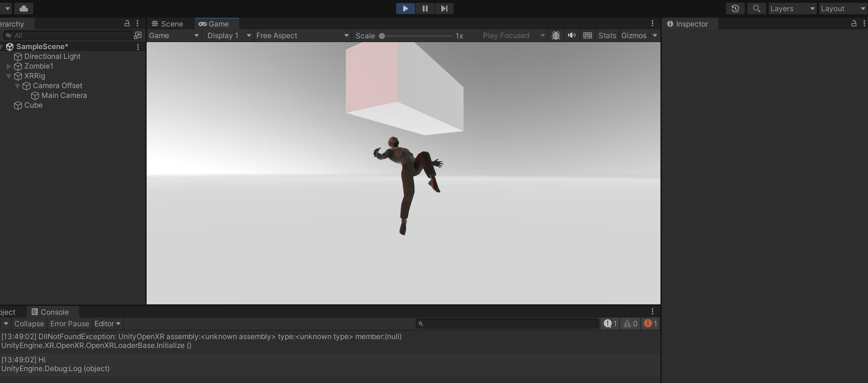This screenshot has height=383, width=868.
Task: Open SampleScene options menu
Action: click(138, 47)
